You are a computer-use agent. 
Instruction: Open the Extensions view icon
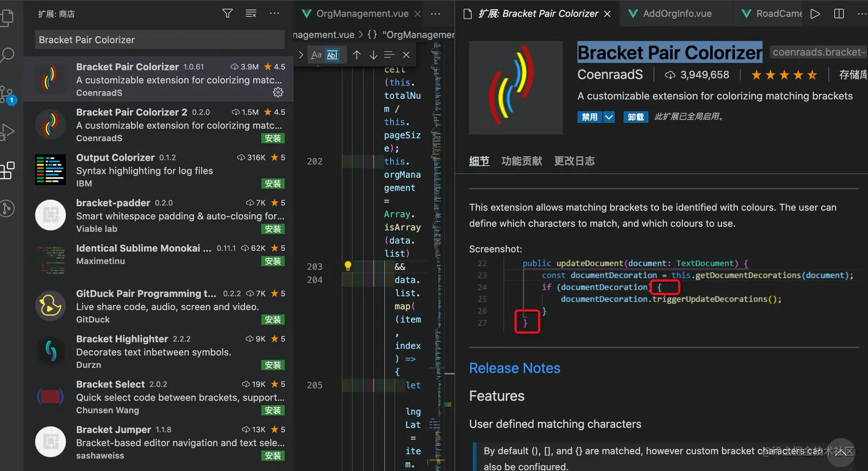pos(7,170)
